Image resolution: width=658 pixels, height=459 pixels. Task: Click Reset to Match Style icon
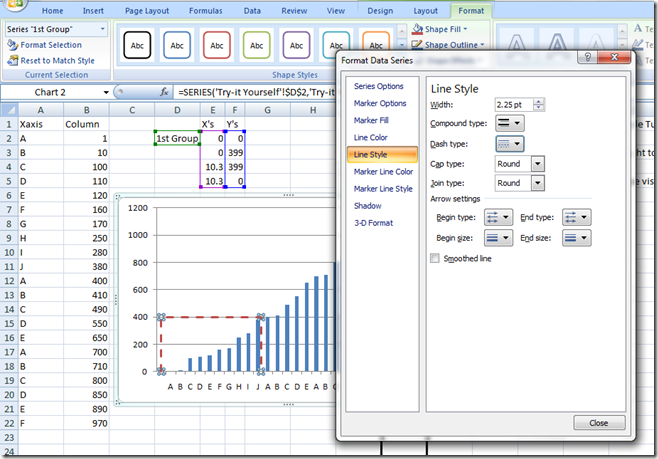click(12, 61)
